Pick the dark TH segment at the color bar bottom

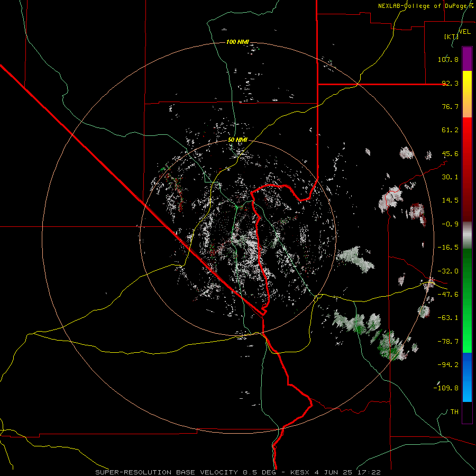pos(467,413)
